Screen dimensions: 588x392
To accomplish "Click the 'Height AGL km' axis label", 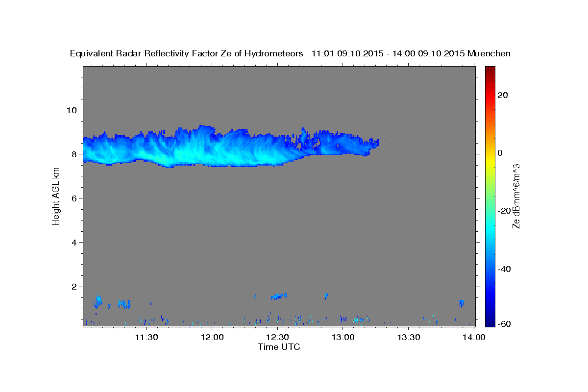I will (56, 196).
